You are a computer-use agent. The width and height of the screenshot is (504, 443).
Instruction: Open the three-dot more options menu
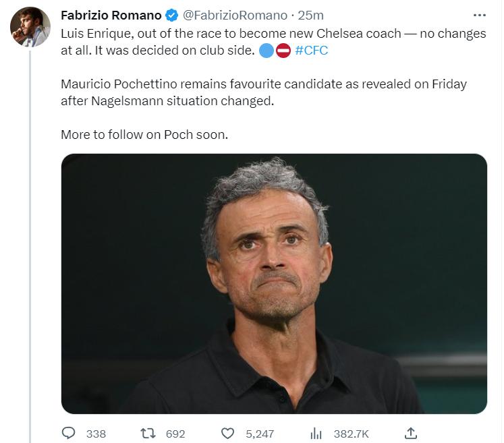pyautogui.click(x=479, y=15)
